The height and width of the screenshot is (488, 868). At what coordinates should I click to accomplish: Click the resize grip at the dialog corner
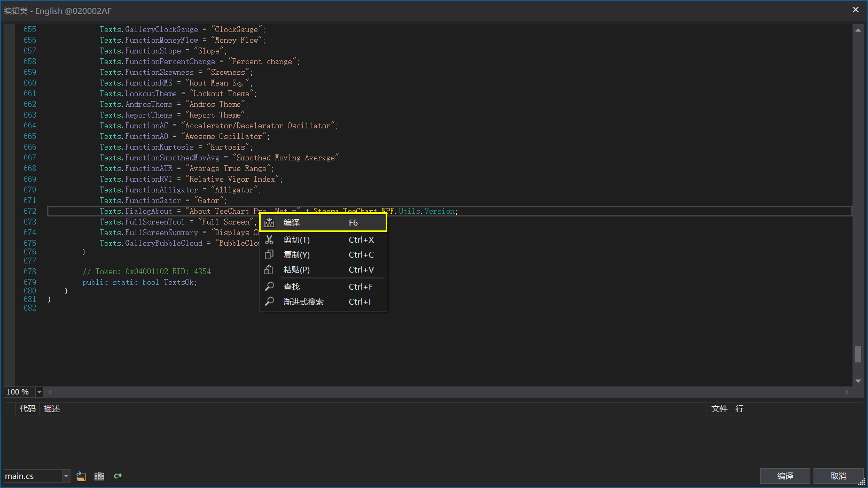pos(862,483)
